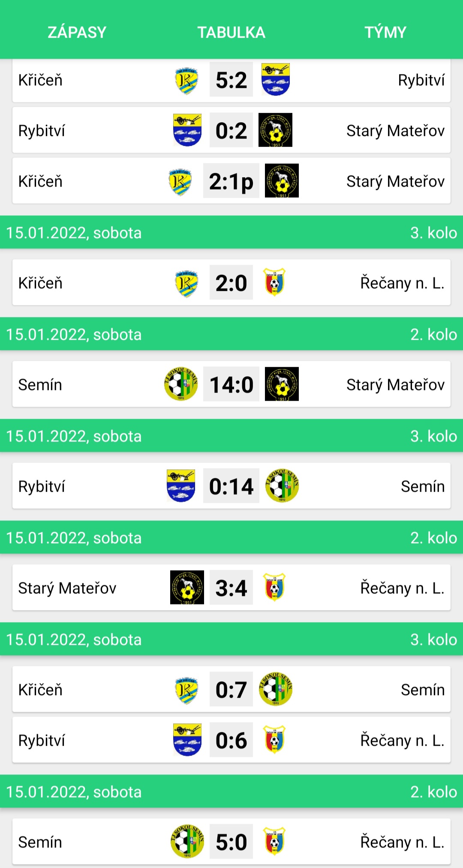The image size is (463, 868).
Task: Select the ZÁPASY tab
Action: point(77,32)
